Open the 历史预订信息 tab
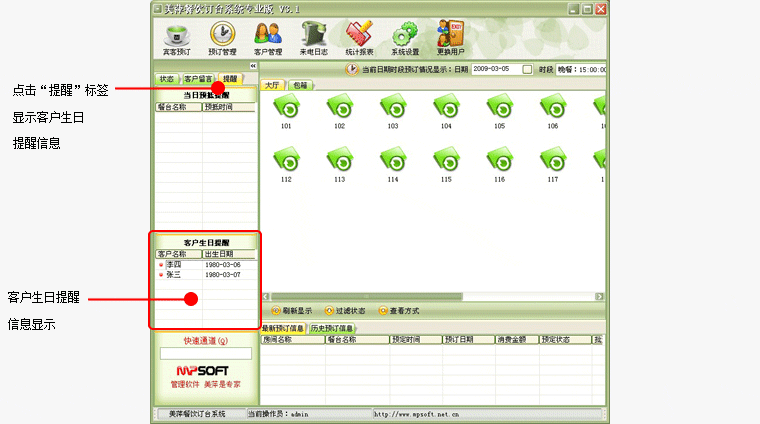Screen dimensions: 760x424 pos(330,328)
